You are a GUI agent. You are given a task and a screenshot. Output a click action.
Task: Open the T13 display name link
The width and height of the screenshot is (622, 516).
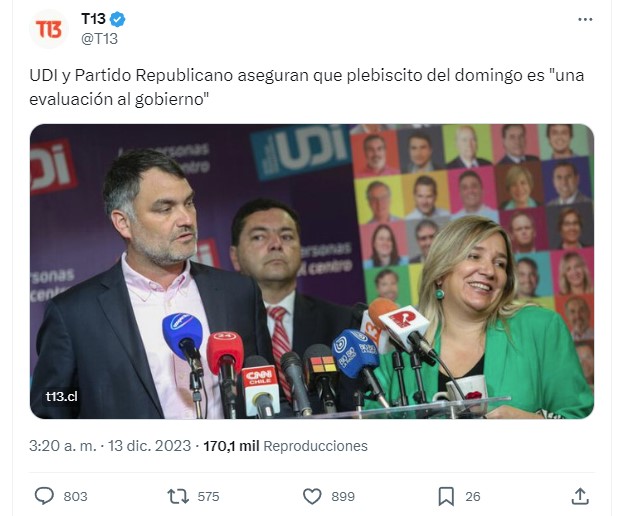pos(93,19)
